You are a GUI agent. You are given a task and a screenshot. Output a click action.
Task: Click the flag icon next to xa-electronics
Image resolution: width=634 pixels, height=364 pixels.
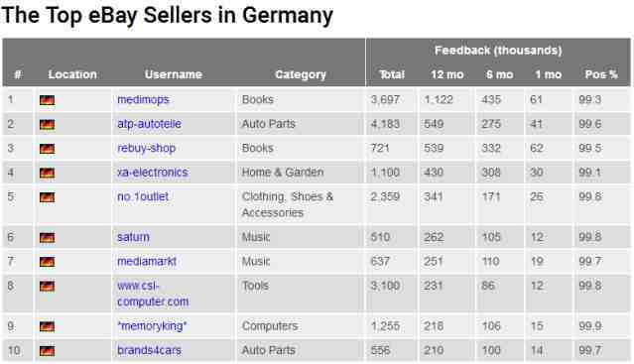click(47, 173)
